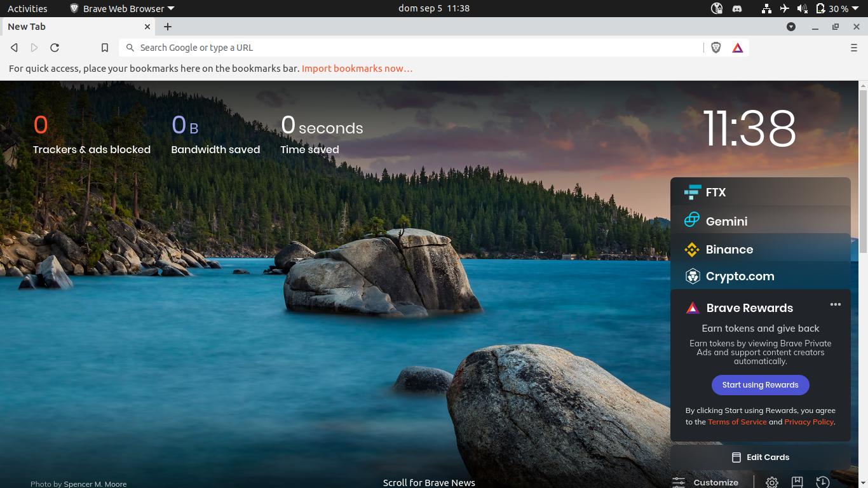Click the Customize sliders icon

click(679, 482)
